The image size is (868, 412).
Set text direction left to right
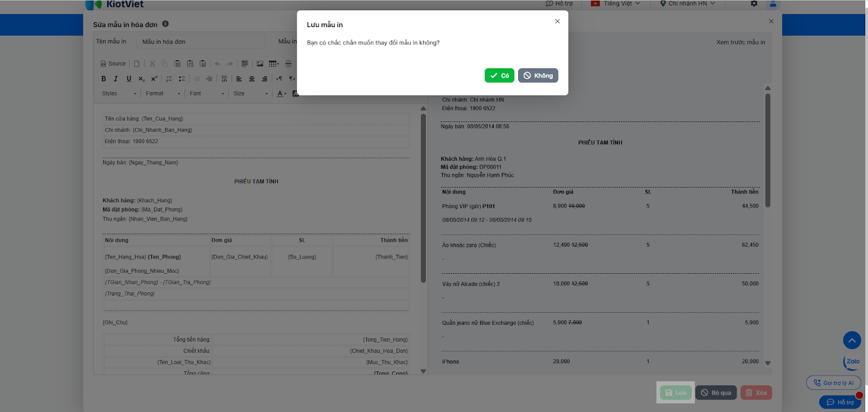tap(279, 79)
